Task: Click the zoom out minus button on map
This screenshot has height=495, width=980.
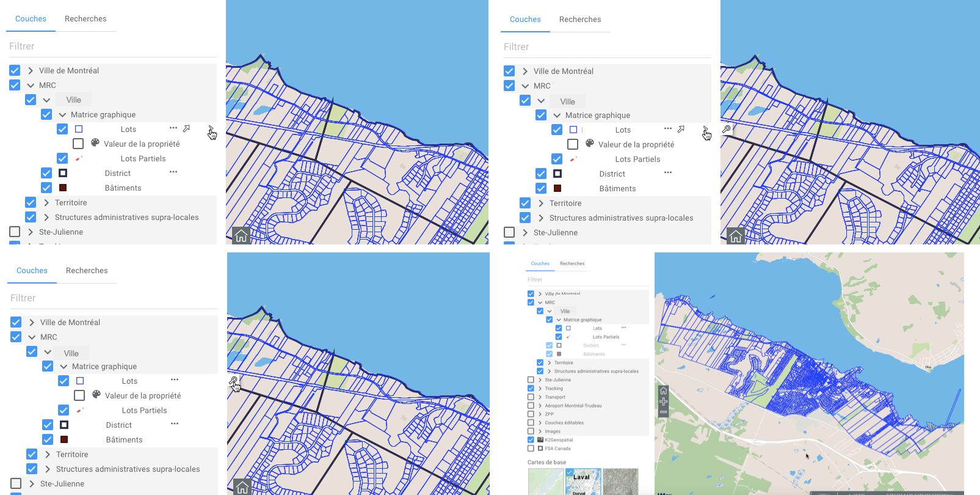Action: point(663,413)
